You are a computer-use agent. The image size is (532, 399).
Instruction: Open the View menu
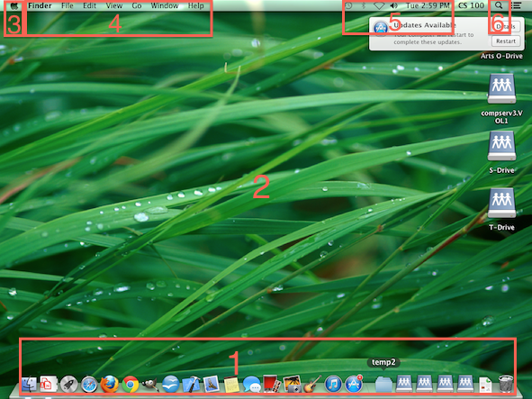[x=114, y=5]
